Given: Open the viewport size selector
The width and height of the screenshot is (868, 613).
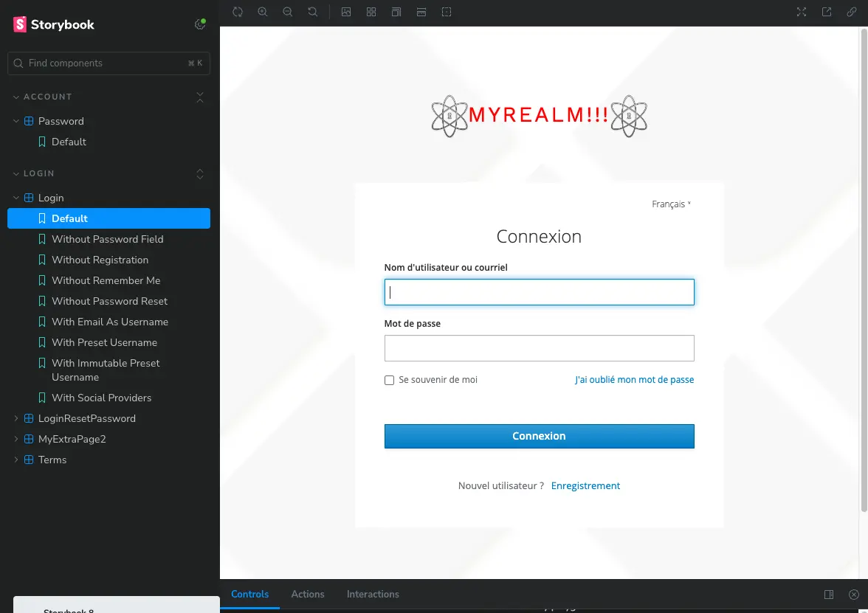Looking at the screenshot, I should click(x=396, y=12).
